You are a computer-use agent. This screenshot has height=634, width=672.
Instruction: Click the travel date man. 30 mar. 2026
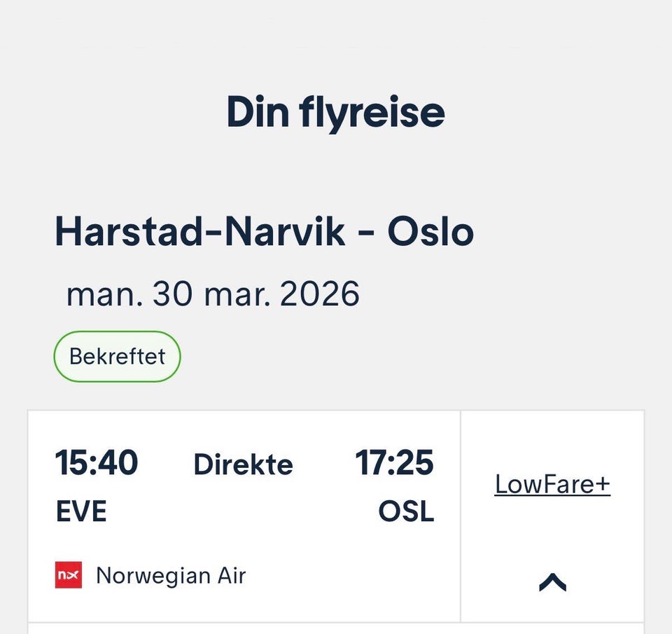pos(213,294)
